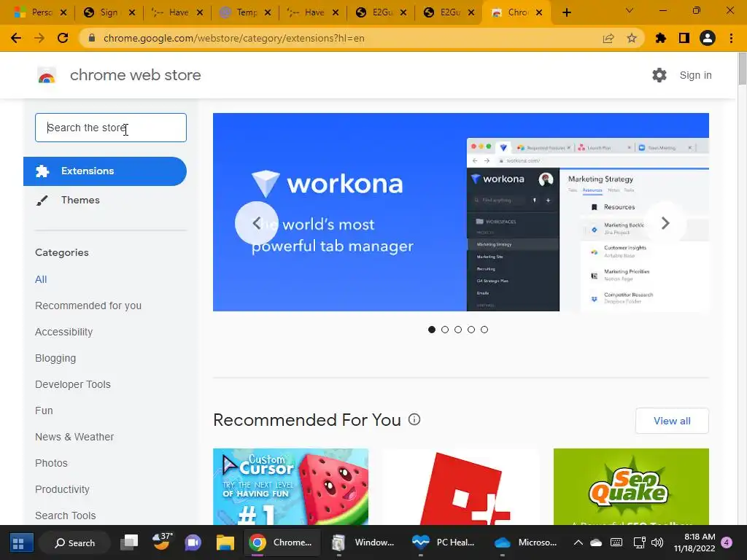Click the padlock site info icon
The width and height of the screenshot is (747, 560).
(92, 38)
